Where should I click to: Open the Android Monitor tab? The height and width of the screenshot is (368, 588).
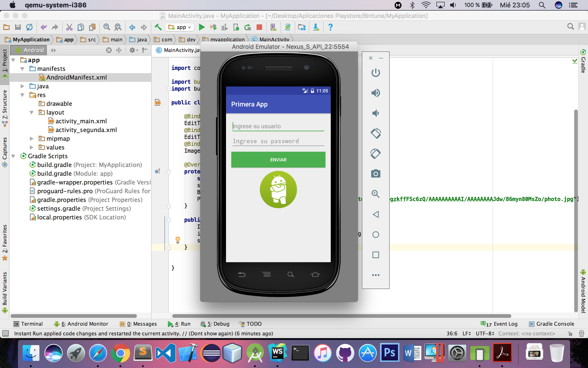point(81,324)
